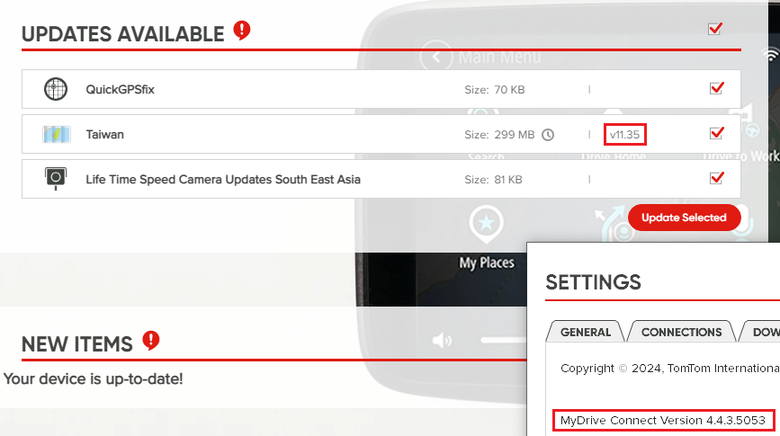Click the Copyright 2024 TomTom text

tap(670, 368)
